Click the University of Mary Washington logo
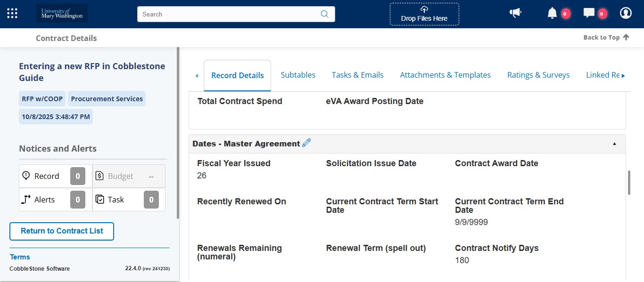The height and width of the screenshot is (282, 644). (61, 13)
